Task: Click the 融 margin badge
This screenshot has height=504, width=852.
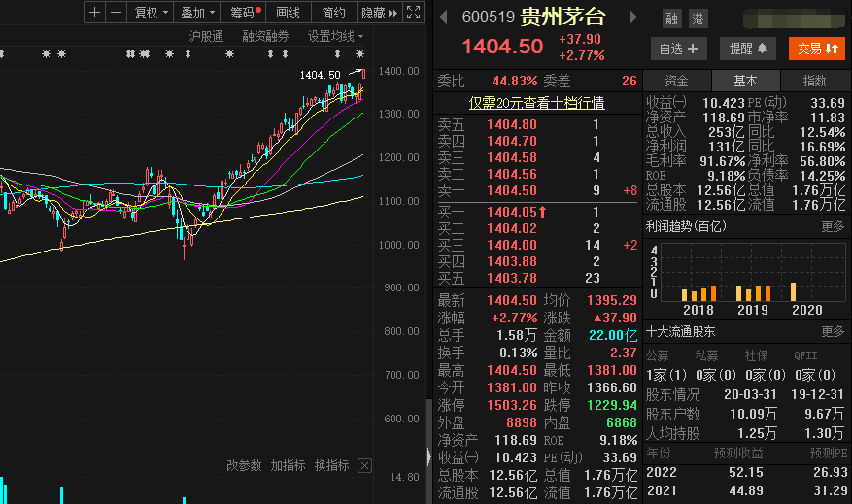Action: pyautogui.click(x=672, y=19)
